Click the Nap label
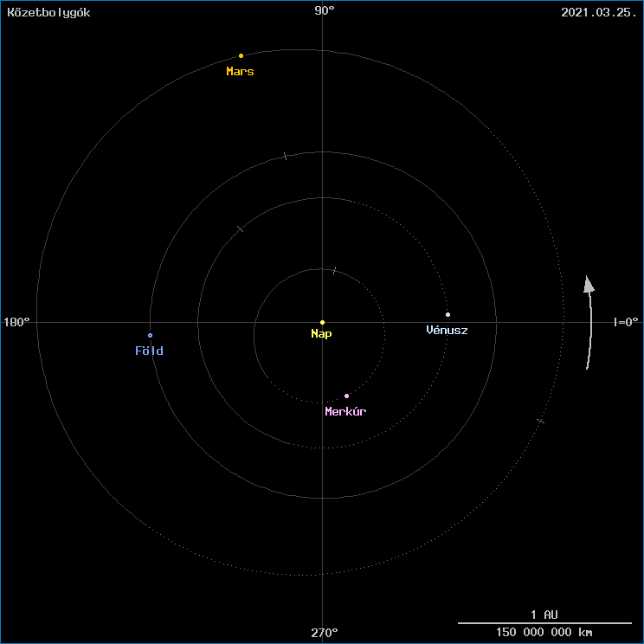 coord(321,333)
